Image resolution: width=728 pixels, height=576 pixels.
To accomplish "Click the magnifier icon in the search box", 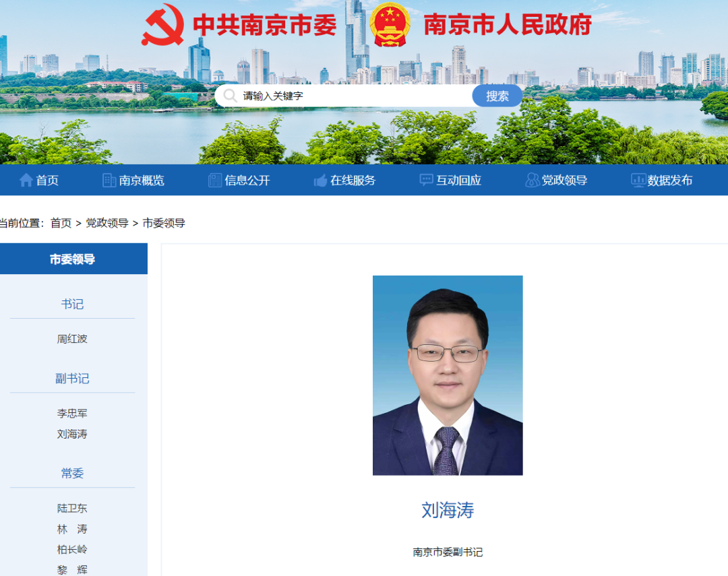I will [231, 96].
